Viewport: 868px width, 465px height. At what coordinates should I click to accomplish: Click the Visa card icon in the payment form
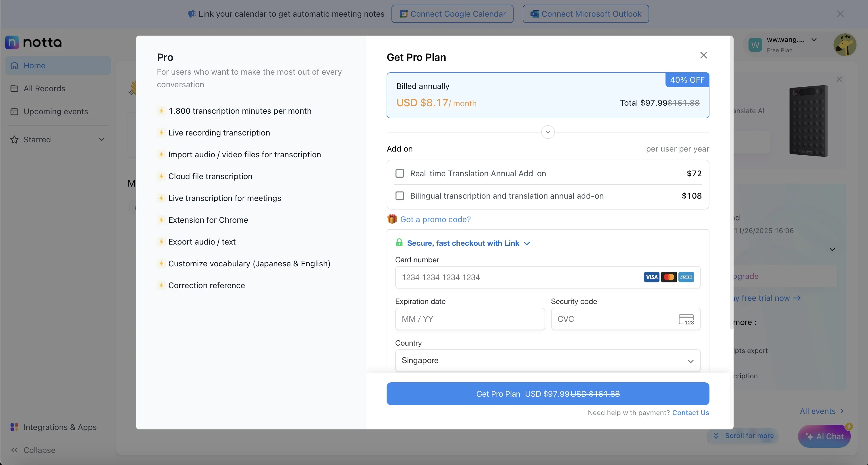651,277
